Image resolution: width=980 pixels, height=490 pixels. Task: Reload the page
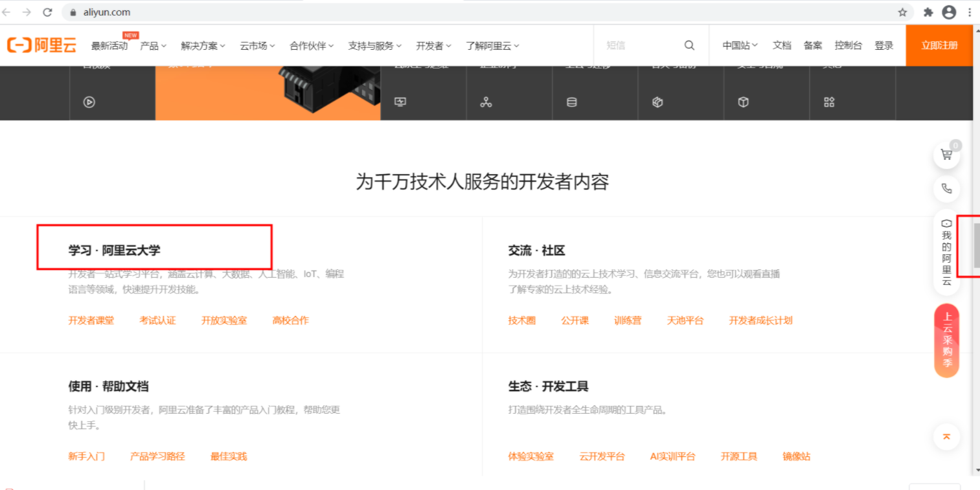[47, 12]
